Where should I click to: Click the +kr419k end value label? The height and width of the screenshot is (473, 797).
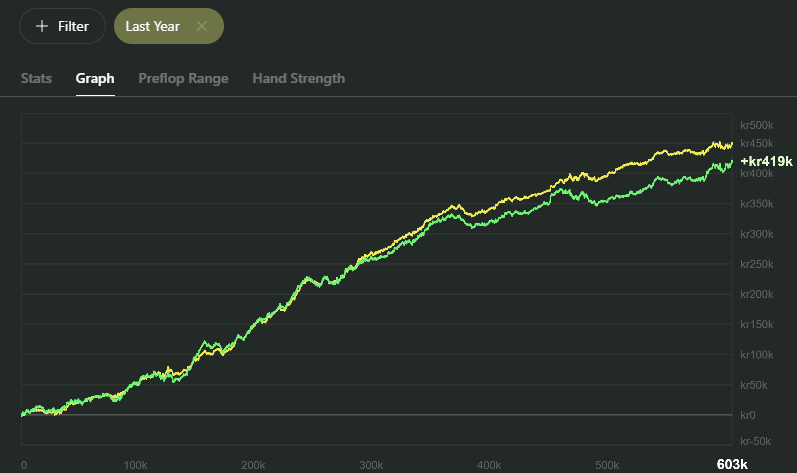point(766,161)
